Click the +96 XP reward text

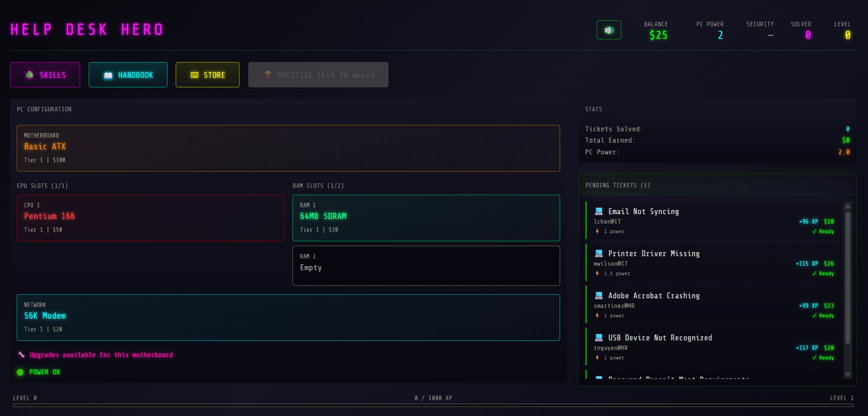[808, 221]
